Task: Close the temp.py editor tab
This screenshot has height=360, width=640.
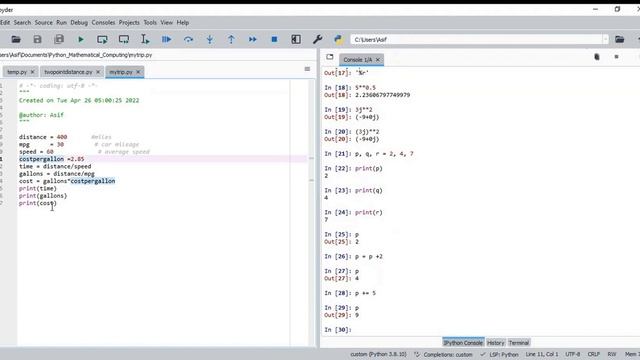Action: click(x=33, y=72)
